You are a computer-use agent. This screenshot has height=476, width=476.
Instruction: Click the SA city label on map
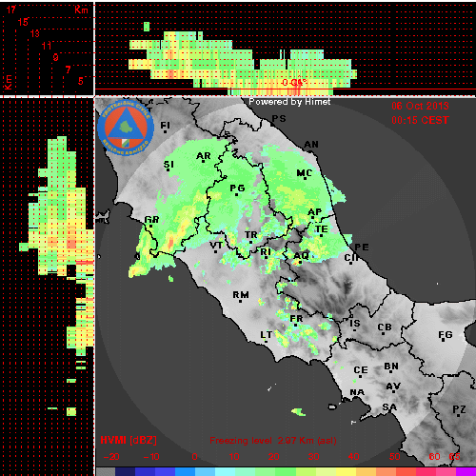(389, 407)
